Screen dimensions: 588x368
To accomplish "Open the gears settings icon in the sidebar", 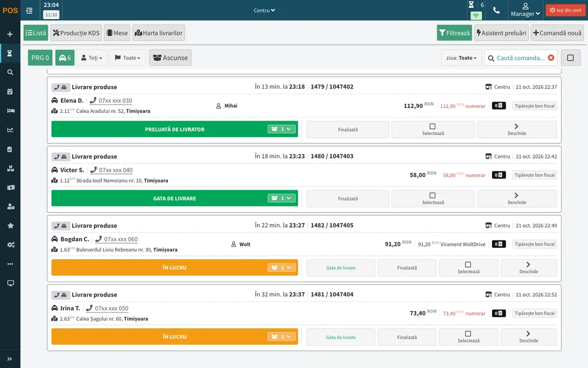I will click(10, 245).
